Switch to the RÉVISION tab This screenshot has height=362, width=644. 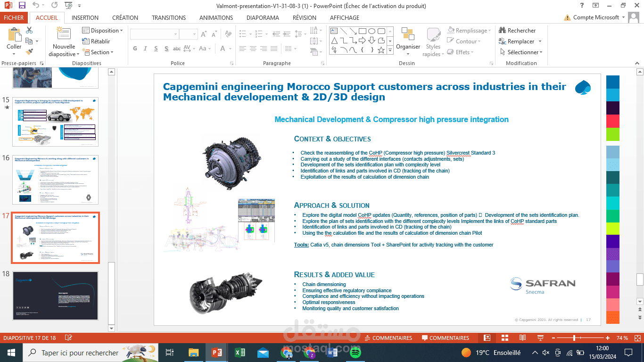pyautogui.click(x=305, y=18)
